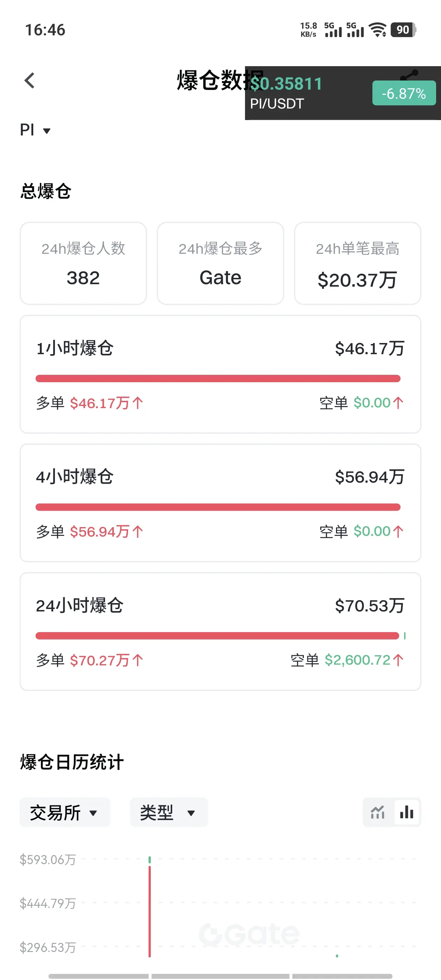Tap the 空单 $2,600.72 up arrow
This screenshot has width=441, height=980.
click(x=398, y=660)
